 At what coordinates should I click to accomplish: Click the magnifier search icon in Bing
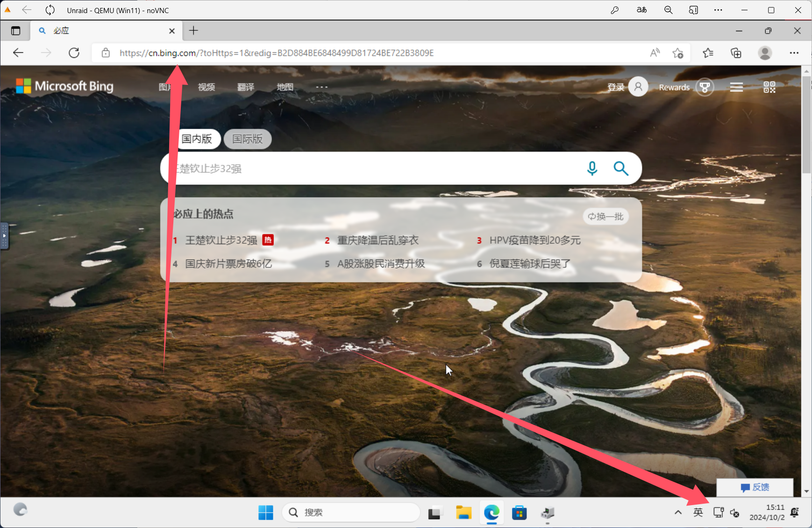620,168
